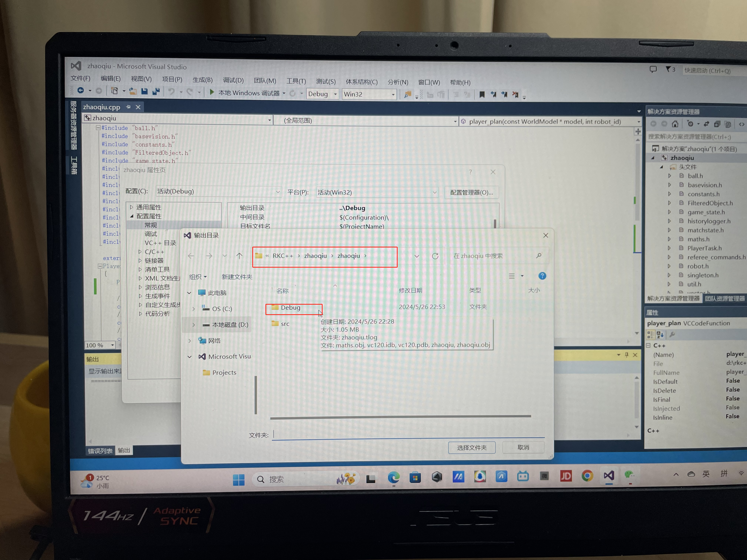747x560 pixels.
Task: Open Visual Studio from the taskbar
Action: tap(609, 476)
